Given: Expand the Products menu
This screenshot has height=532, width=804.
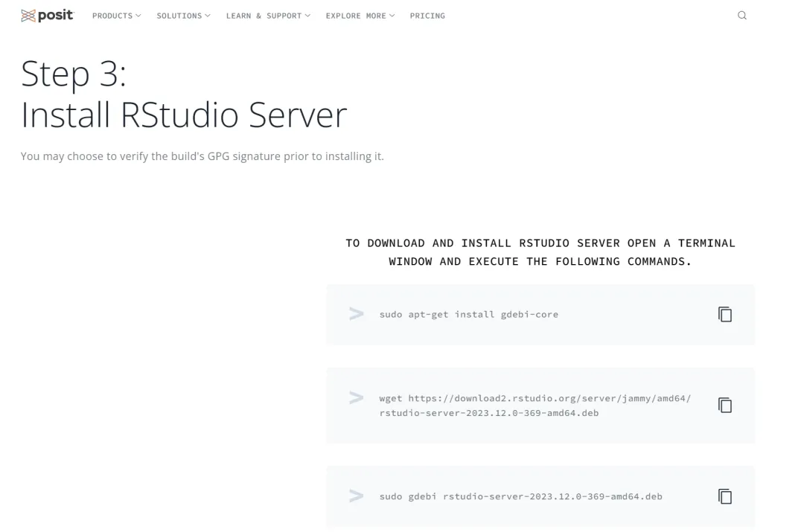Looking at the screenshot, I should [116, 16].
